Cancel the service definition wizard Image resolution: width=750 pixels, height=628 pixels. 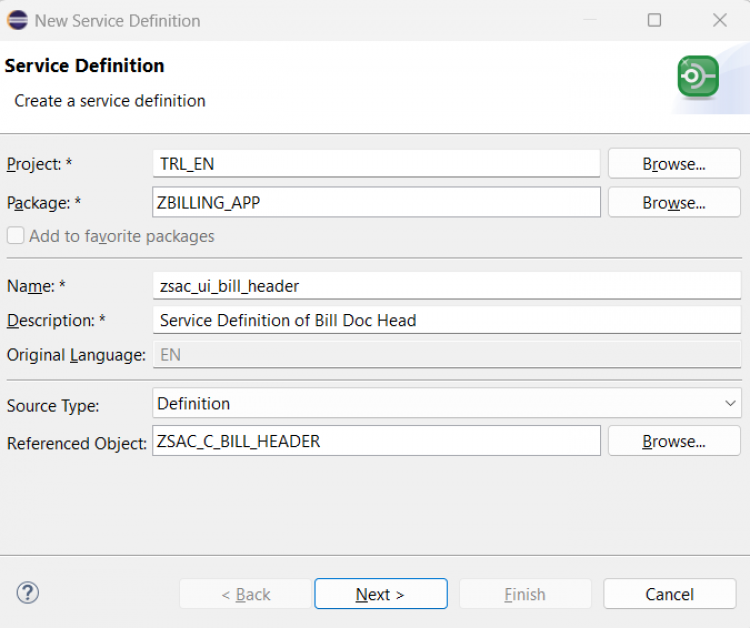click(x=669, y=594)
